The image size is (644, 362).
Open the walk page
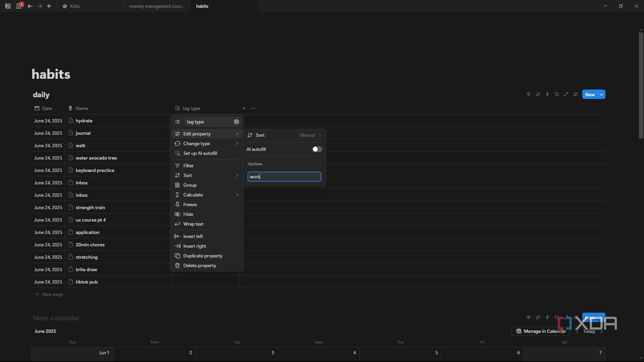click(81, 146)
